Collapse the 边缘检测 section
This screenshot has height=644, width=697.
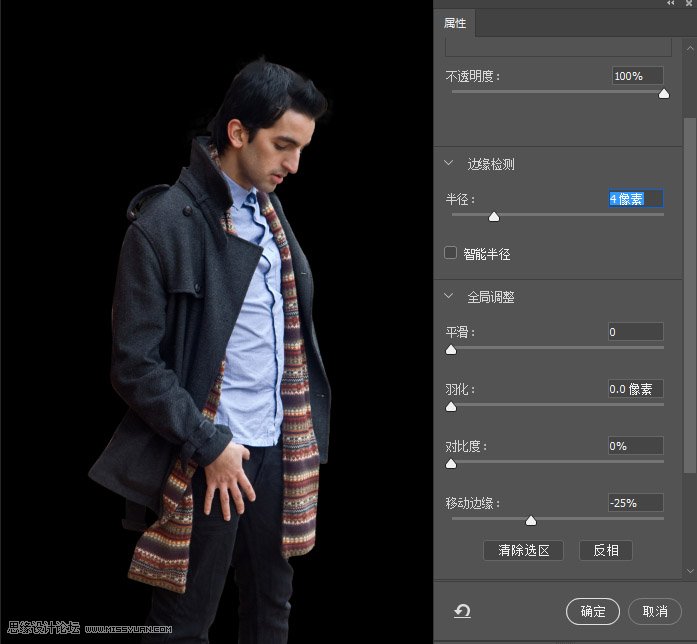point(450,164)
